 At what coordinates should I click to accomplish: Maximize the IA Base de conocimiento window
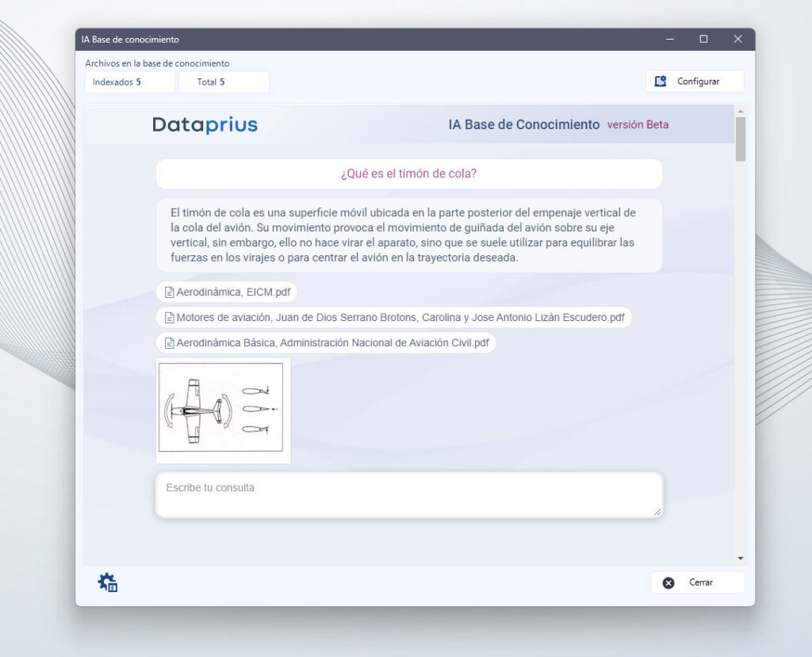coord(703,39)
